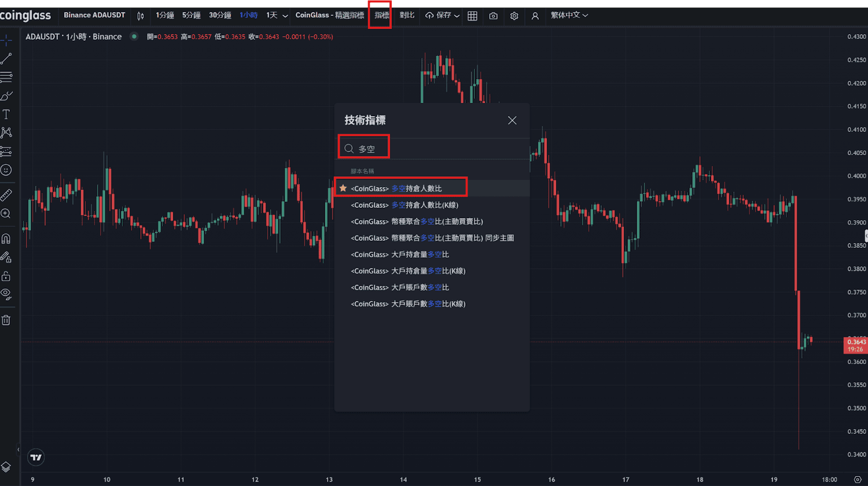Select the crosshair cursor tool
The image size is (868, 486).
tap(6, 40)
